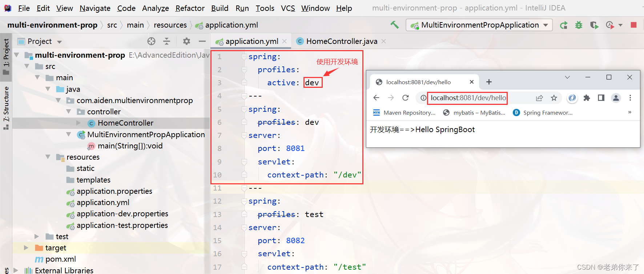This screenshot has width=644, height=274.
Task: Click multi-environment-prop breadcrumb
Action: (x=52, y=25)
